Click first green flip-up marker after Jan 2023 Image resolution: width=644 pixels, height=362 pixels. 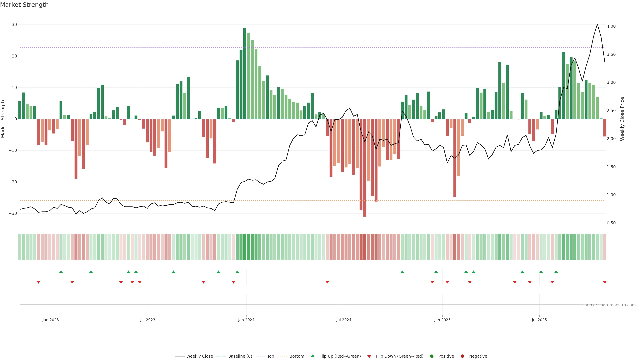click(x=61, y=272)
